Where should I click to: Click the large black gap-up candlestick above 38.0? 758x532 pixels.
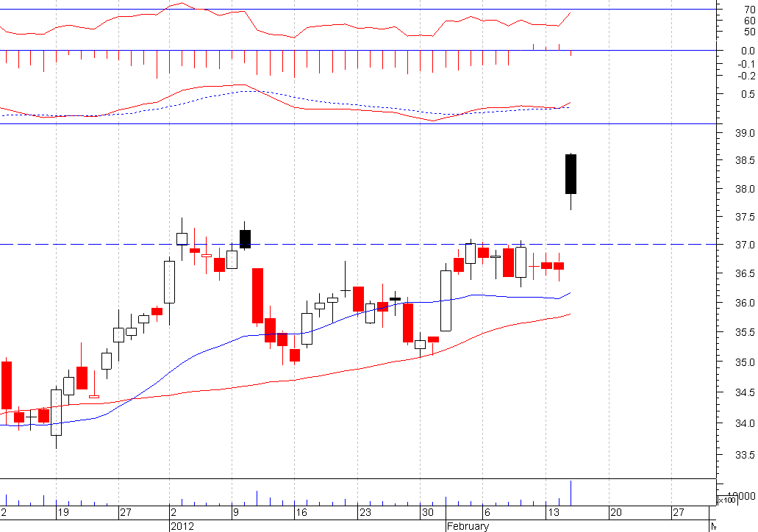(571, 174)
